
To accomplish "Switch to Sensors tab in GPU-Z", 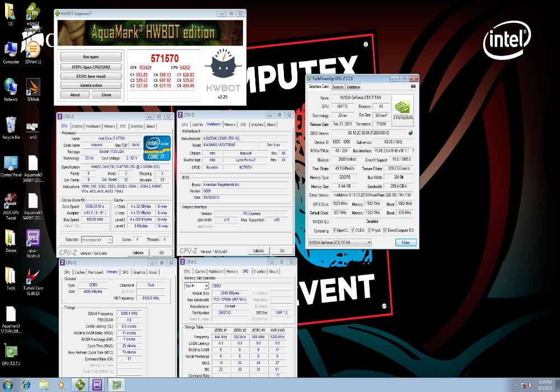I will (338, 87).
